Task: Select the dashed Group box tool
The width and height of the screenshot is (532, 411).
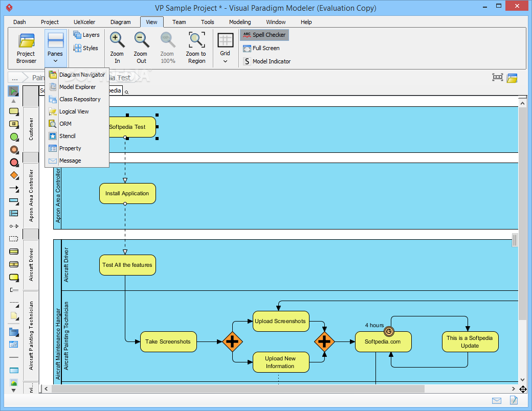Action: [x=14, y=239]
